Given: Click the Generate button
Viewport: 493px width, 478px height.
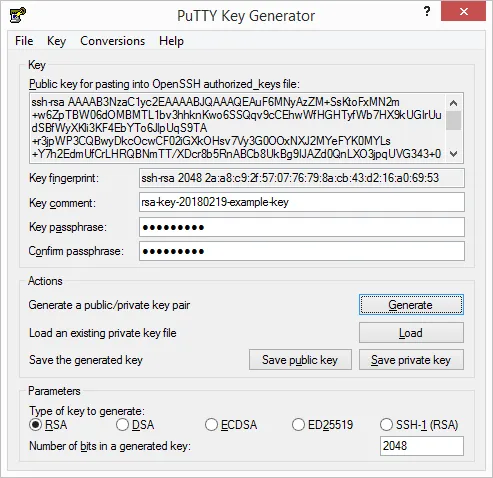Looking at the screenshot, I should (x=411, y=305).
